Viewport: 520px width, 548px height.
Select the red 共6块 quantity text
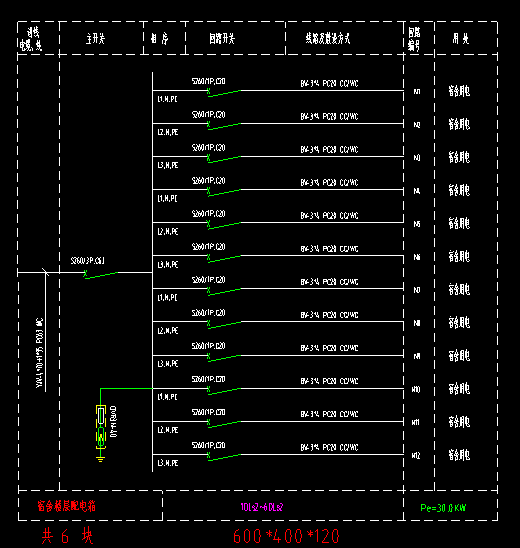pyautogui.click(x=67, y=535)
